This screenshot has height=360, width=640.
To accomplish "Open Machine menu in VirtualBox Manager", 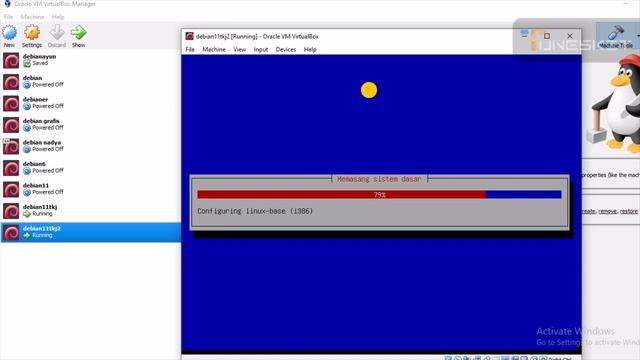I will 32,17.
